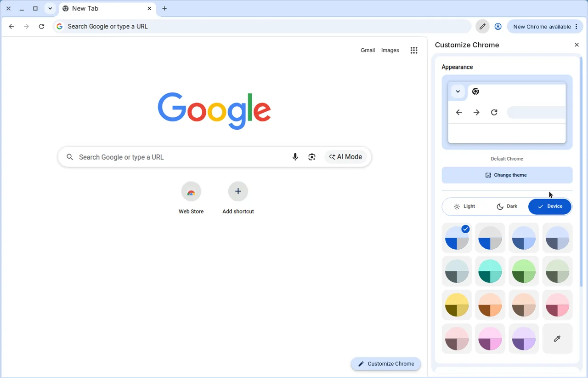
Task: Focus the address bar URL field
Action: (262, 27)
